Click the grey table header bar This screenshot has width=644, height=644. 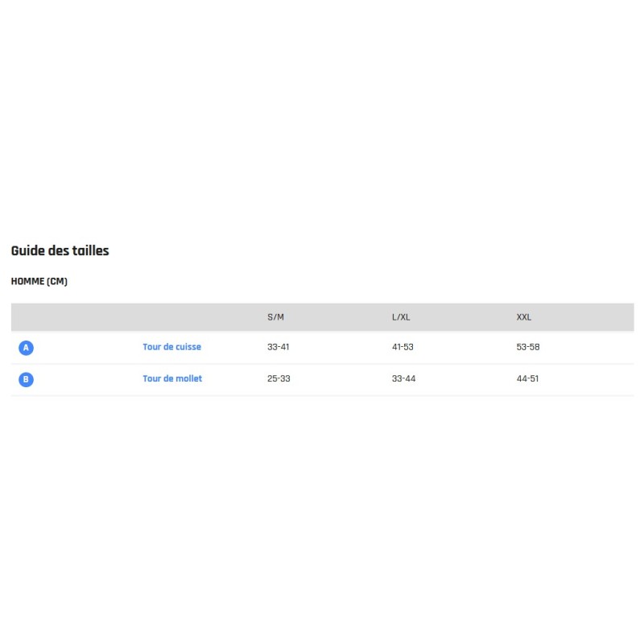(x=323, y=317)
